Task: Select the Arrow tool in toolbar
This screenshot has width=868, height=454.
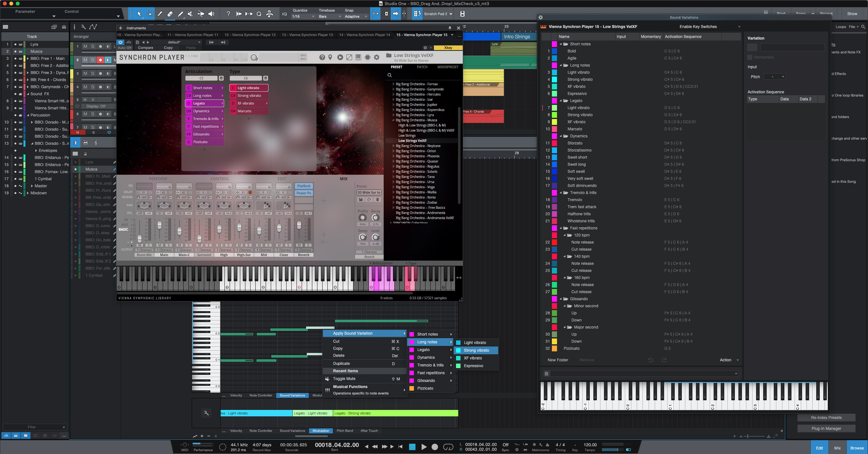Action: click(x=139, y=14)
